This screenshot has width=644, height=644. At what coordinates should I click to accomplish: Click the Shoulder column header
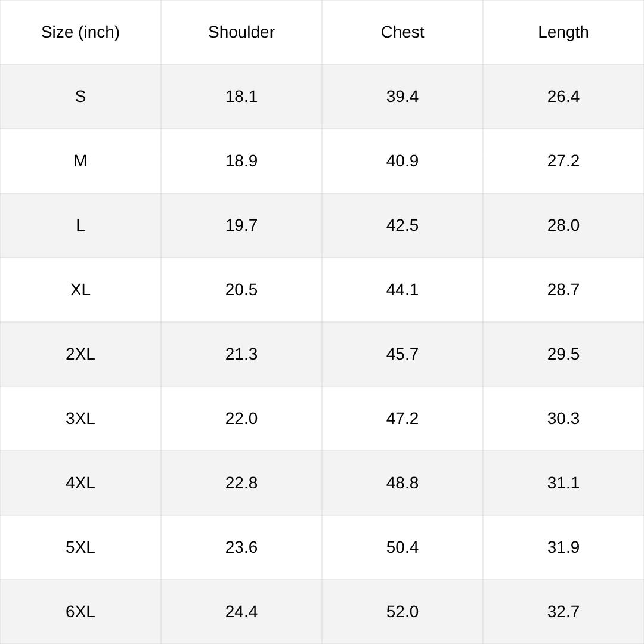pos(241,32)
